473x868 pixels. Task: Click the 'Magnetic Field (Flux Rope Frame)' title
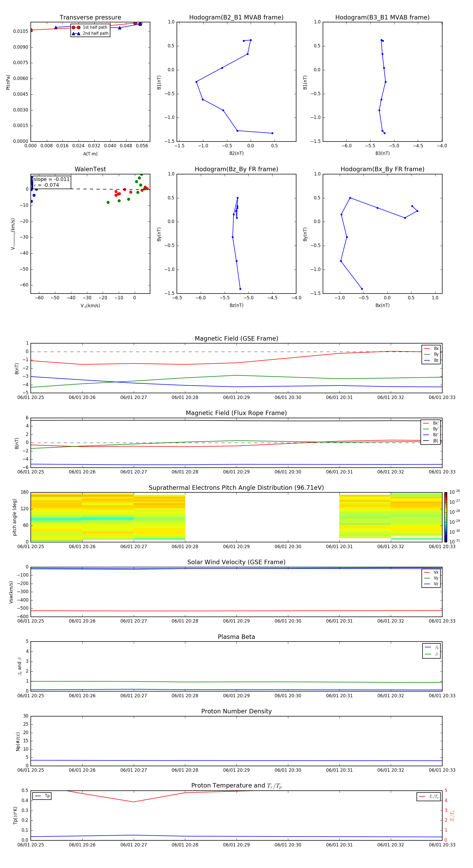click(236, 413)
